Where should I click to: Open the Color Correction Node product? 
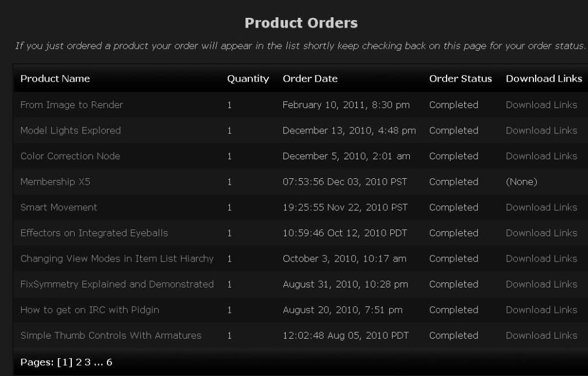point(70,156)
